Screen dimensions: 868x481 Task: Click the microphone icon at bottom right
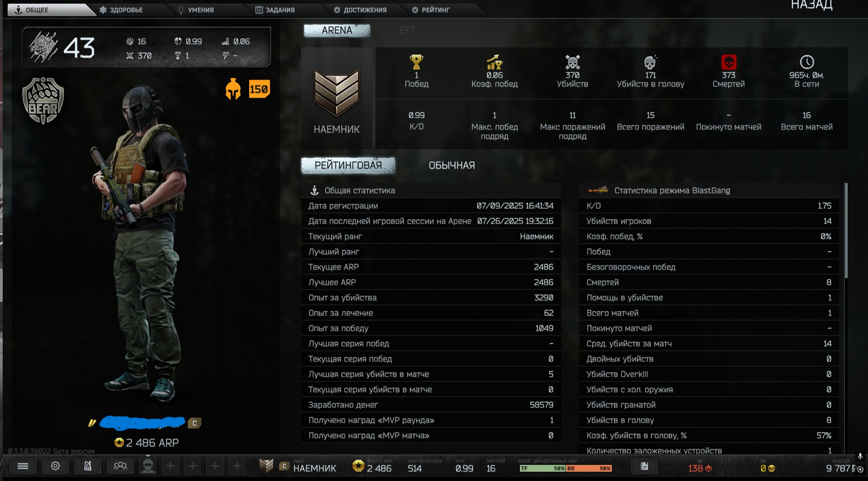coord(860,457)
